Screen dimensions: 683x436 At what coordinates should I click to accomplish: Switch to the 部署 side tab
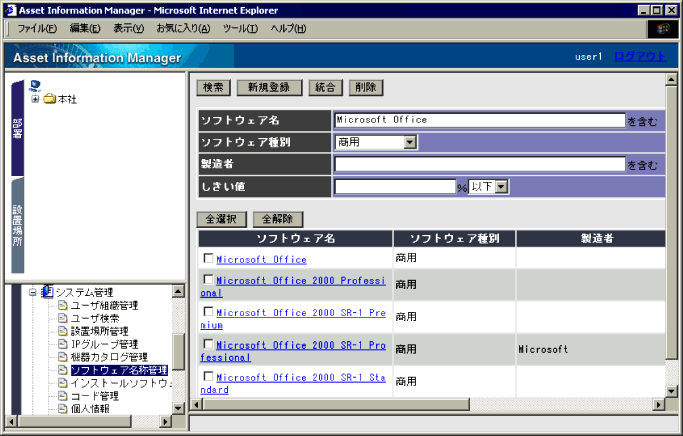[x=17, y=128]
